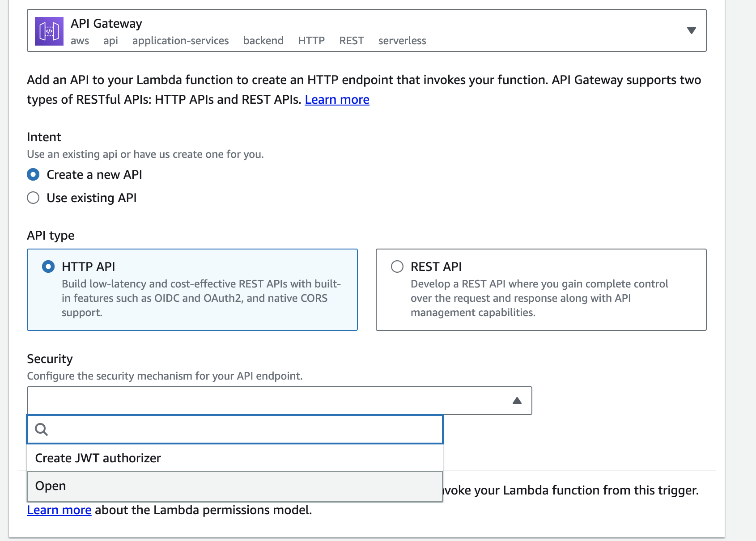Image resolution: width=756 pixels, height=541 pixels.
Task: Click the API Gateway purple service icon
Action: click(x=49, y=31)
